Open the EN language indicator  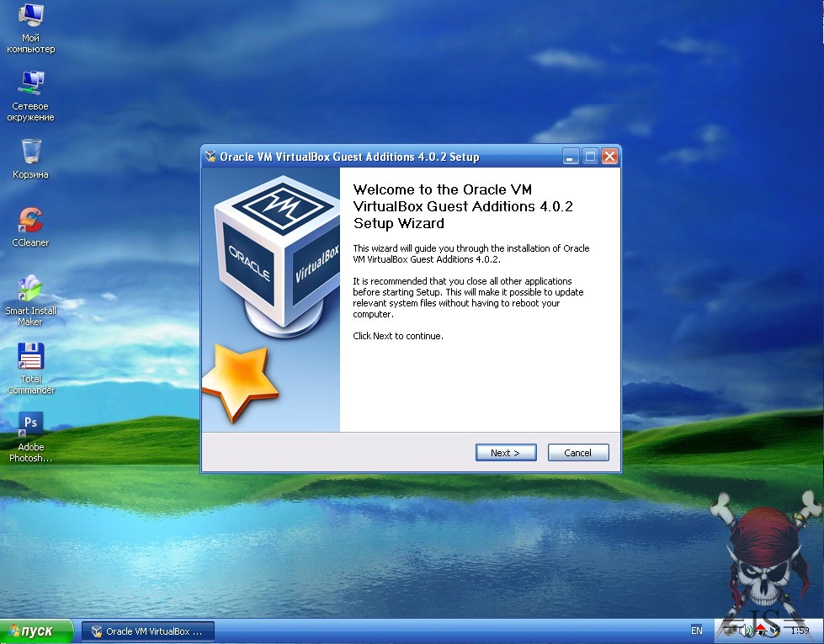[696, 631]
